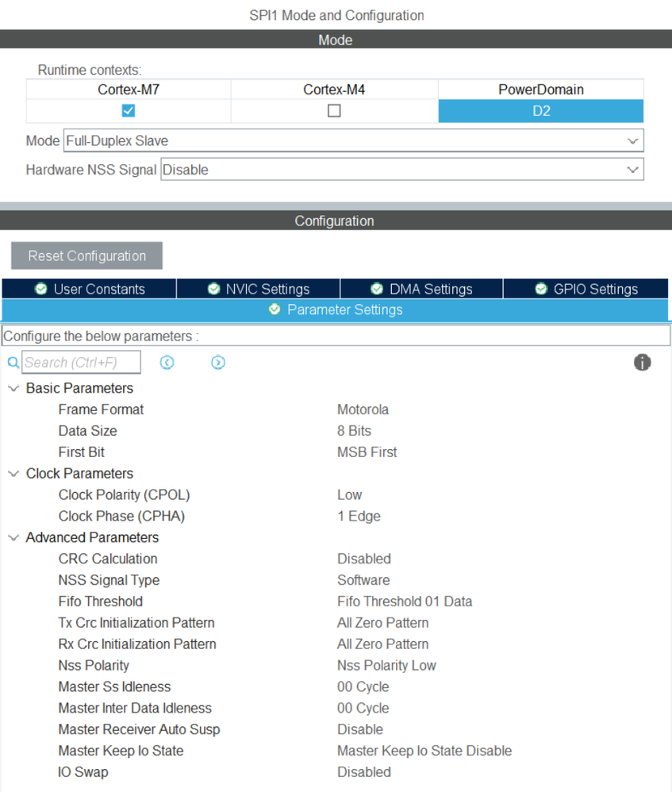Switch to the User Constants tab

[90, 289]
